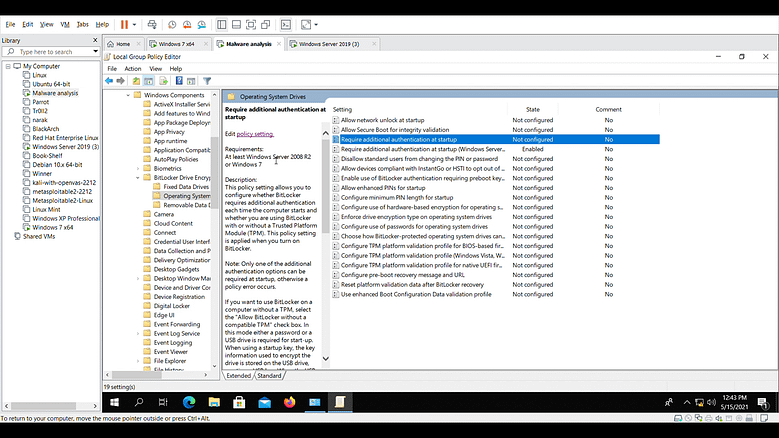
Task: Revert to the previous snapshot
Action: [187, 24]
